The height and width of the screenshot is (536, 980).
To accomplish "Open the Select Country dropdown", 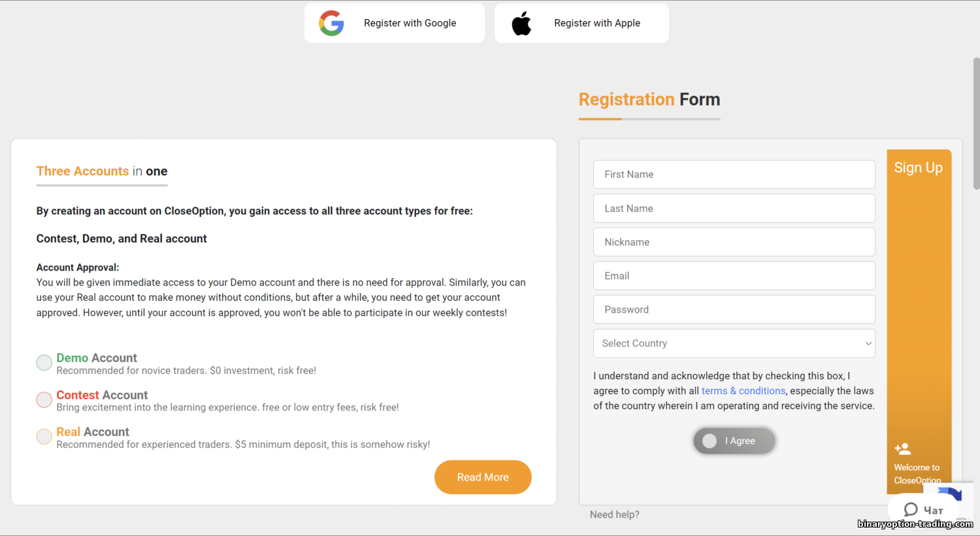I will point(734,344).
